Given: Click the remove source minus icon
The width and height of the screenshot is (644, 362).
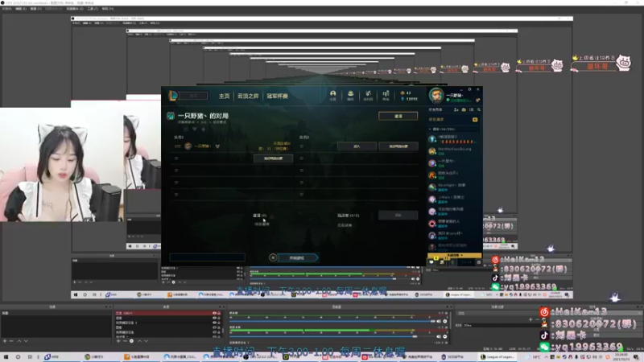Looking at the screenshot, I should coord(125,340).
